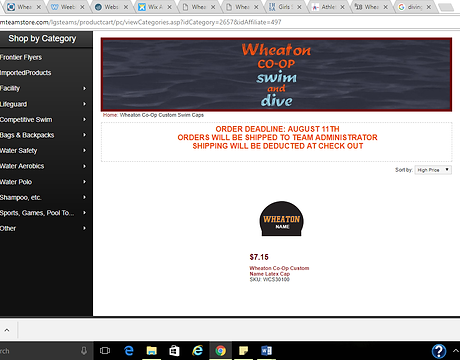The image size is (460, 360).
Task: Click the $7.15 price text
Action: point(259,257)
